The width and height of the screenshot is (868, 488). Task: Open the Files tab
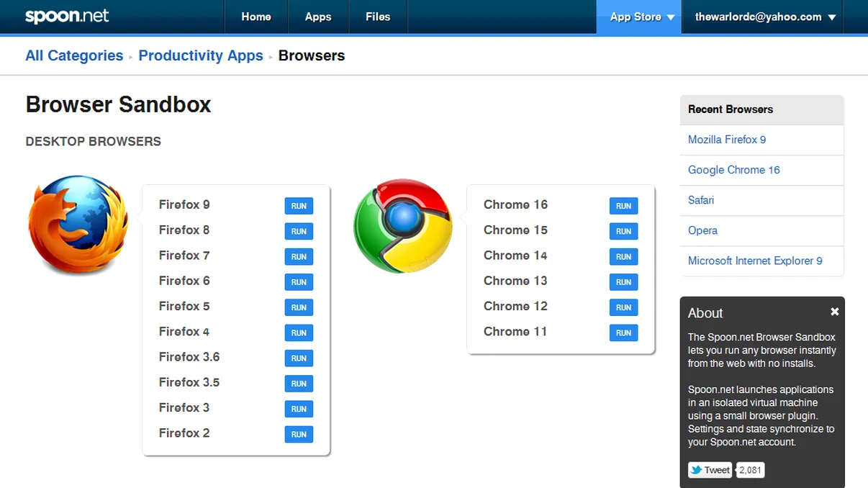click(378, 17)
